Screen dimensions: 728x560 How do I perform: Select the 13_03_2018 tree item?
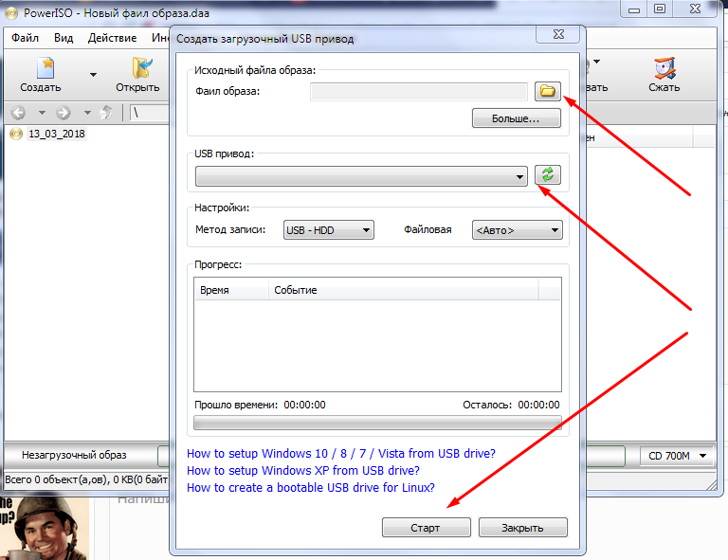coord(57,134)
